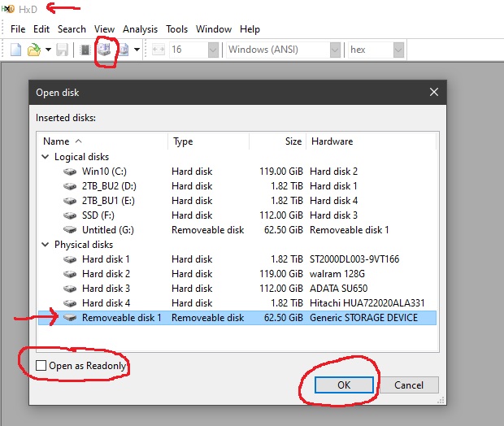
Task: Select the Untitled (G:) removeable disk
Action: [237, 230]
